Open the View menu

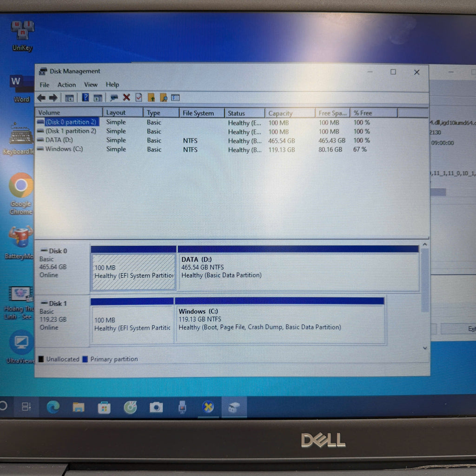(x=91, y=85)
